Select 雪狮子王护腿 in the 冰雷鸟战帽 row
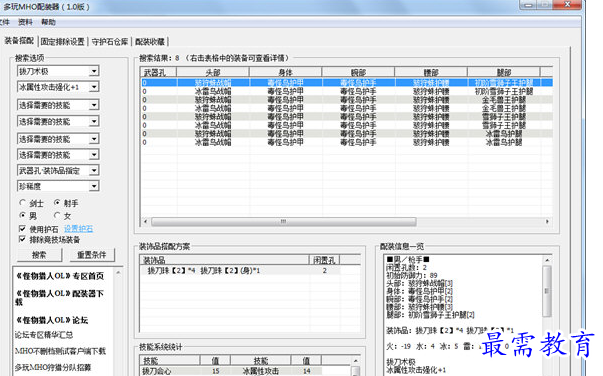This screenshot has width=603, height=376. [504, 125]
